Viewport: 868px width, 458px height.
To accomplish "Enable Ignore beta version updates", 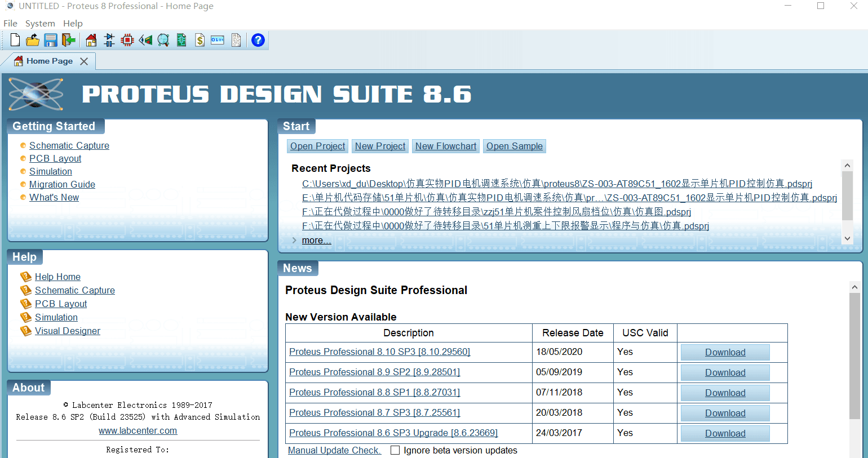I will [395, 450].
